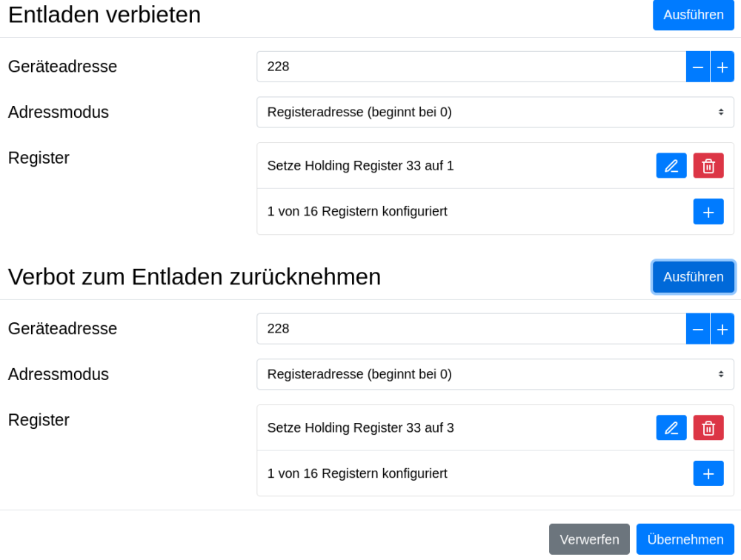Execute 'Verbot zum Entladen zurücknehmen' via Ausführen

pos(693,277)
